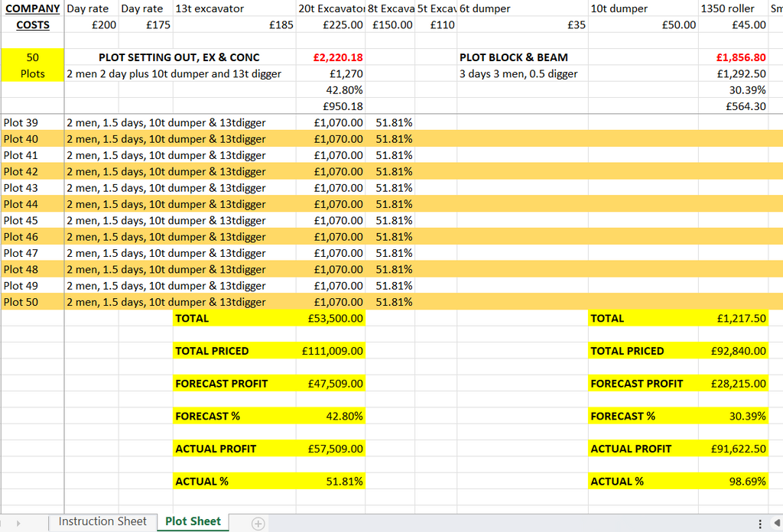Image resolution: width=783 pixels, height=532 pixels.
Task: Select the red £1,856.80 cell
Action: pyautogui.click(x=733, y=57)
